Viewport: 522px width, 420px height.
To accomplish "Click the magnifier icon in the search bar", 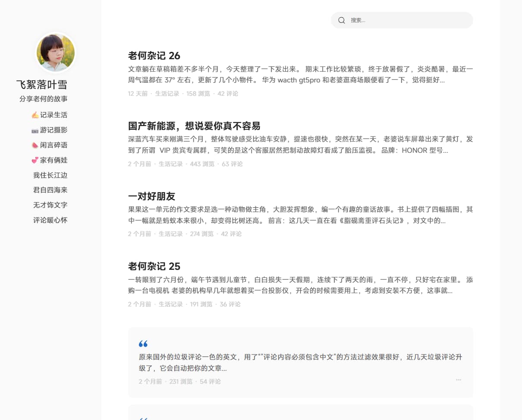I will [x=342, y=20].
